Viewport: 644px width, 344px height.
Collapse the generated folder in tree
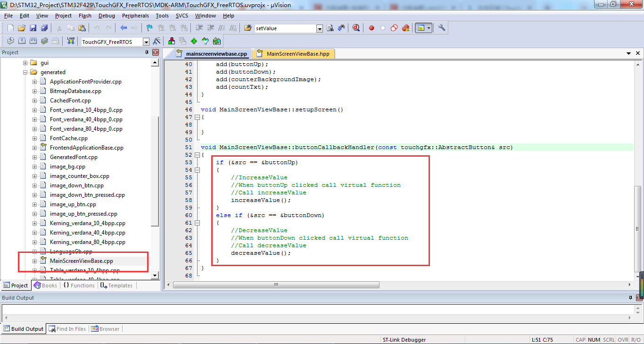25,72
